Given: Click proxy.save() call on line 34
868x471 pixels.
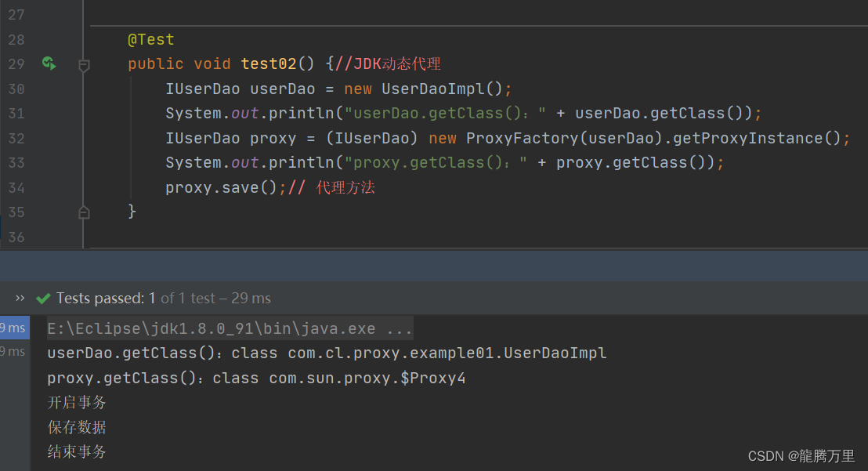Looking at the screenshot, I should pos(221,187).
